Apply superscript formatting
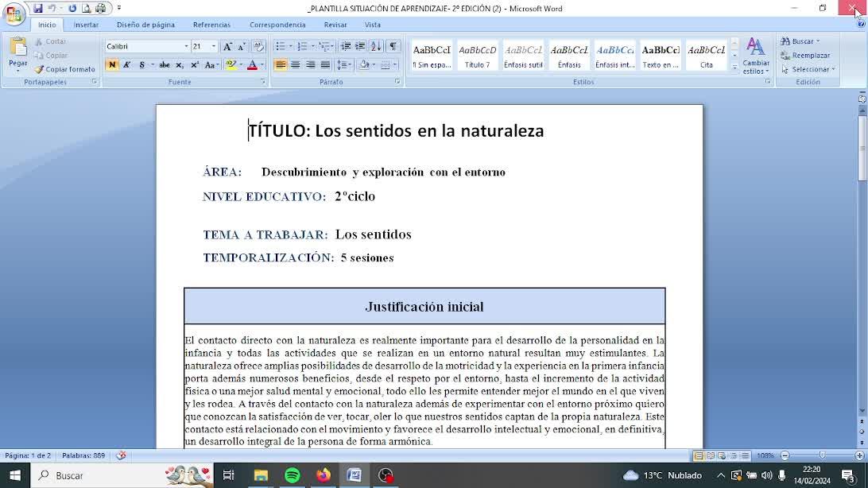The height and width of the screenshot is (488, 868). click(x=193, y=65)
